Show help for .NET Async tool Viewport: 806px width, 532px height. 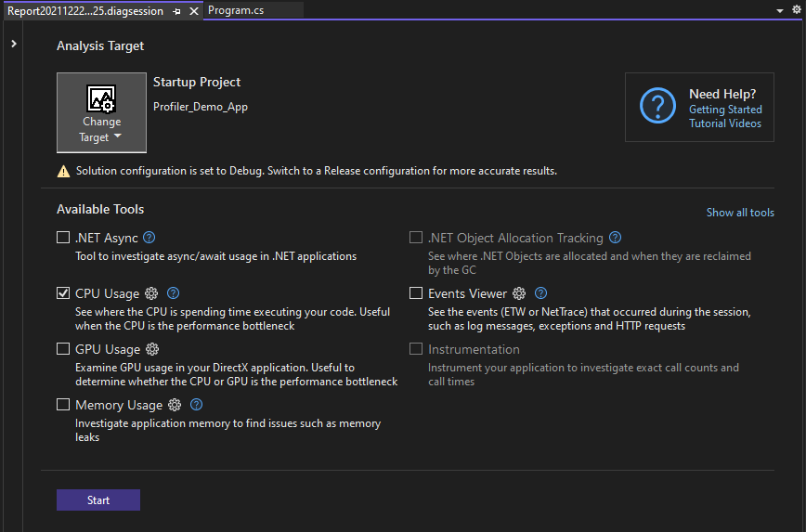coord(149,238)
